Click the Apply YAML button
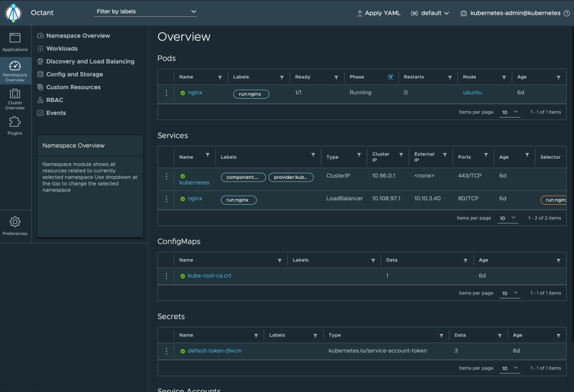The width and height of the screenshot is (574, 392). coord(379,13)
